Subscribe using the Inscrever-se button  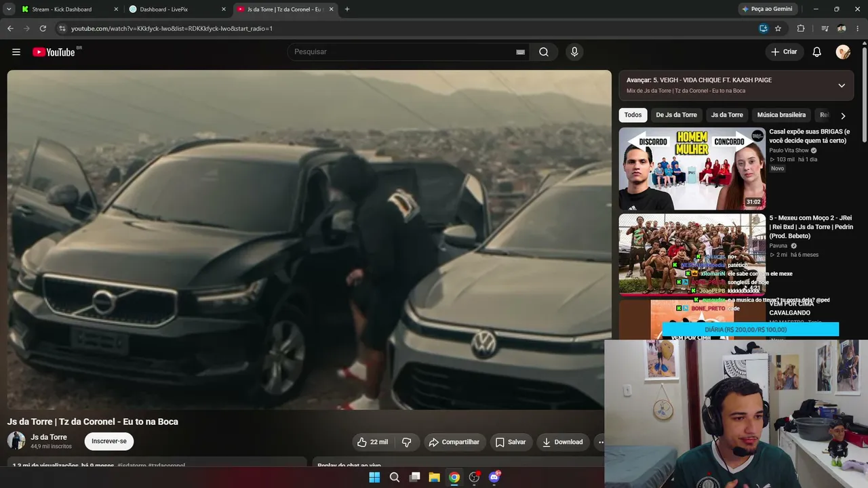click(x=109, y=441)
